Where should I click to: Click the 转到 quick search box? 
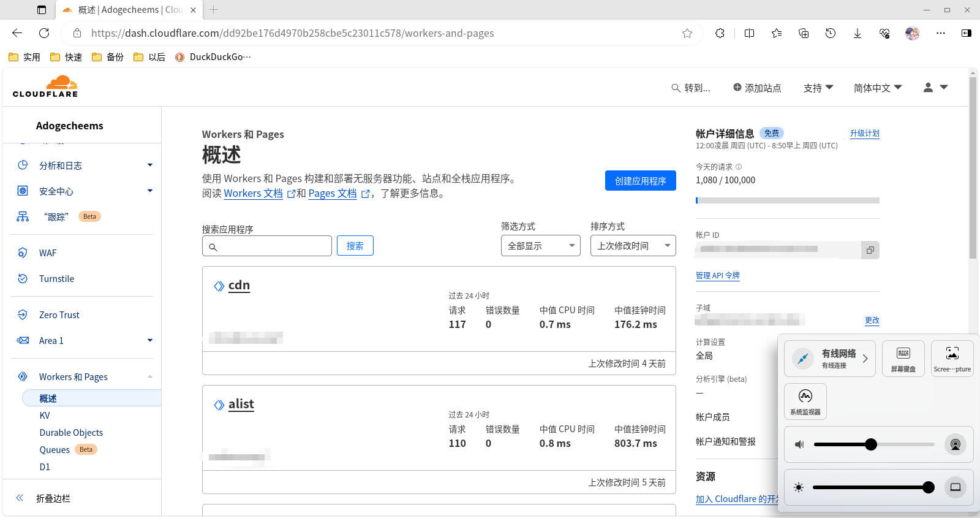(x=691, y=88)
